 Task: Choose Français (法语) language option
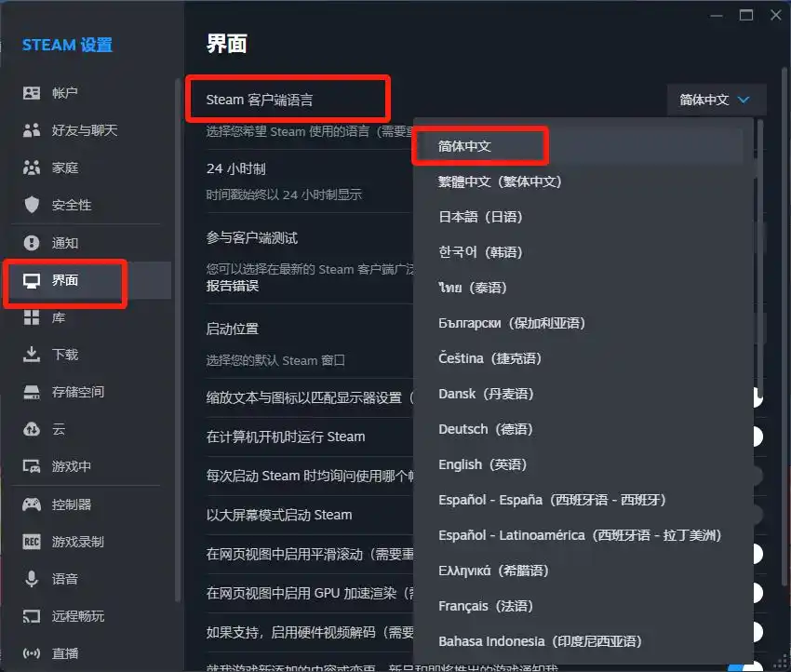point(578,605)
